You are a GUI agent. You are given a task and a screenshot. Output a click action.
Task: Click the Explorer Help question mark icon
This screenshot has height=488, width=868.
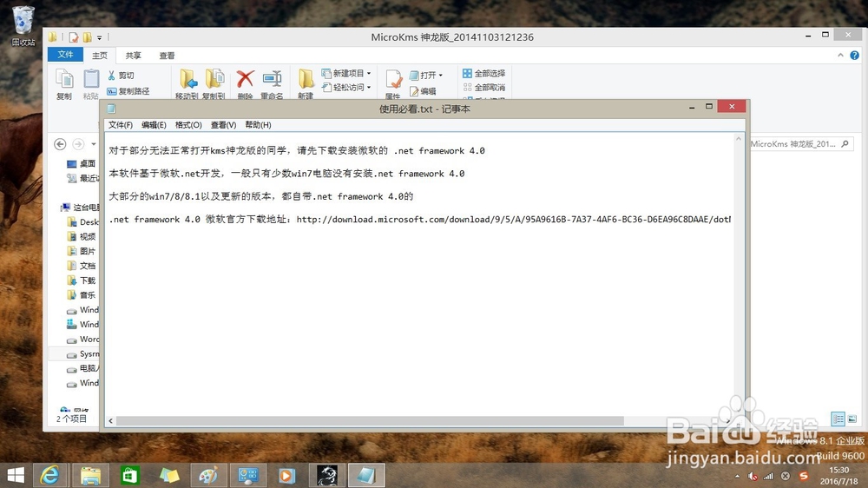pyautogui.click(x=855, y=56)
